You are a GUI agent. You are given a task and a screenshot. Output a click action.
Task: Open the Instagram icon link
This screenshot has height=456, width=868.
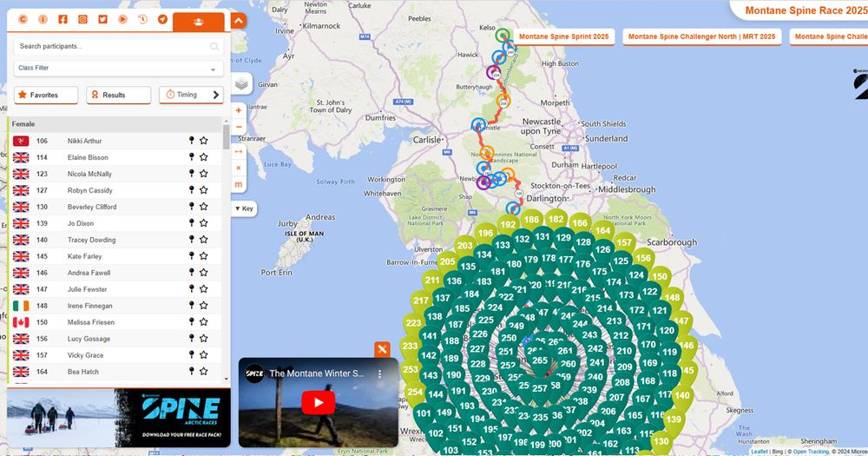coord(82,19)
